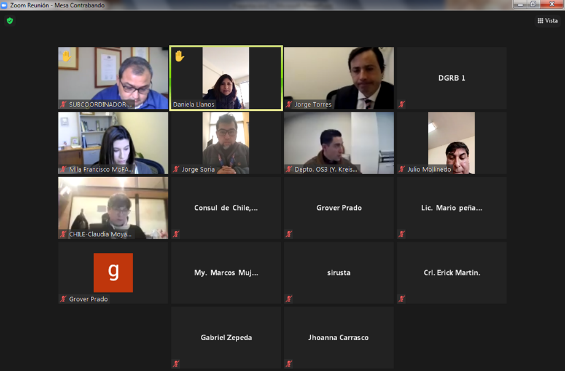Click muted mic icon beside Jorge Torres

tap(289, 104)
